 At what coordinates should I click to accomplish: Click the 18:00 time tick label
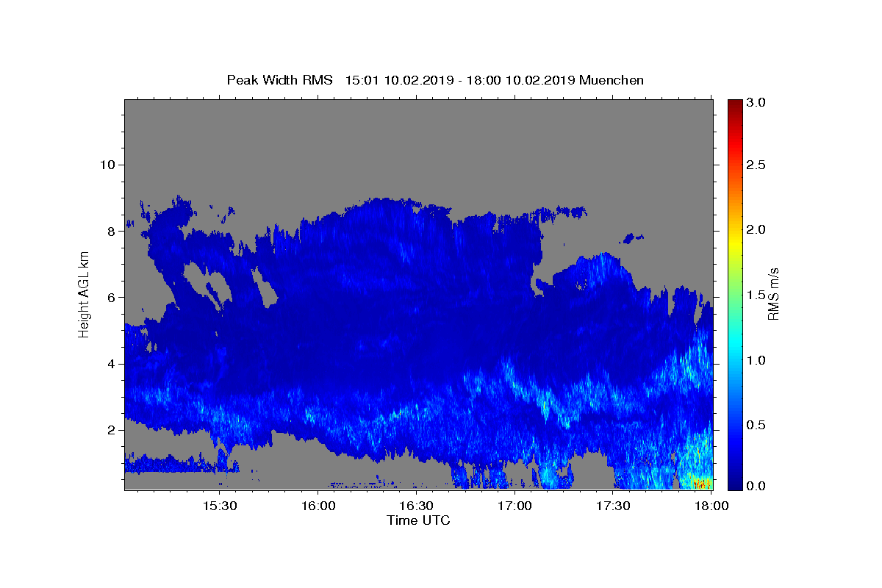pos(711,506)
